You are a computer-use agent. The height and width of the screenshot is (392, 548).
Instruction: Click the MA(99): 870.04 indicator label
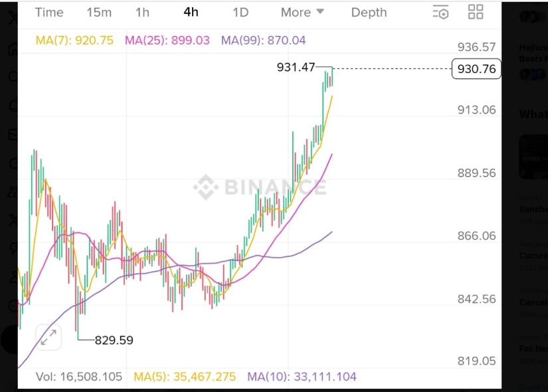click(263, 41)
